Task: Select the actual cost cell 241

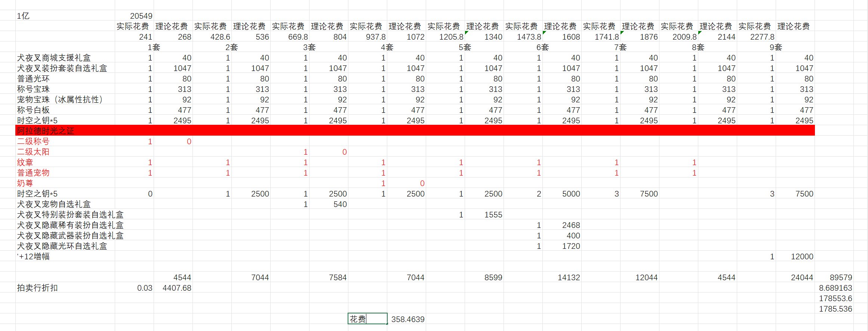Action: click(x=135, y=37)
